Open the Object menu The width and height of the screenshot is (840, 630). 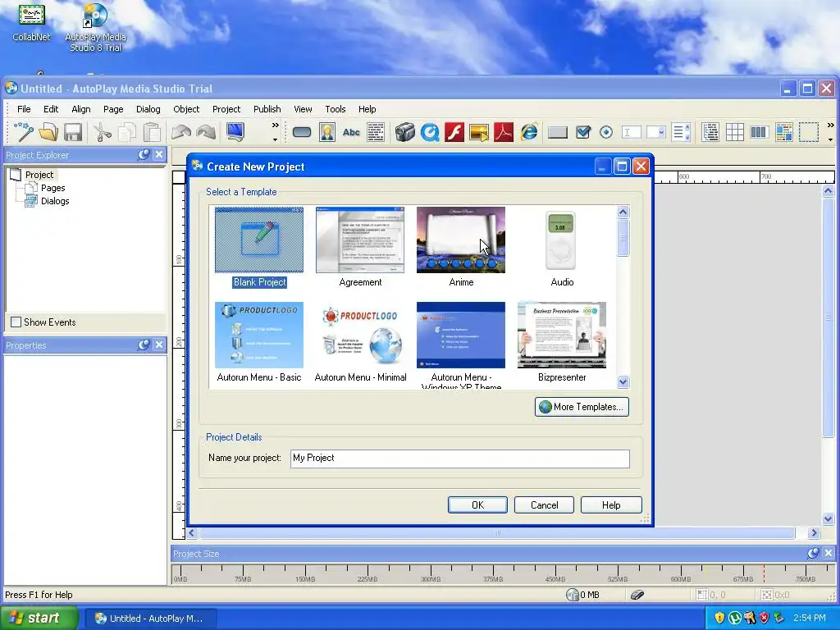point(186,109)
